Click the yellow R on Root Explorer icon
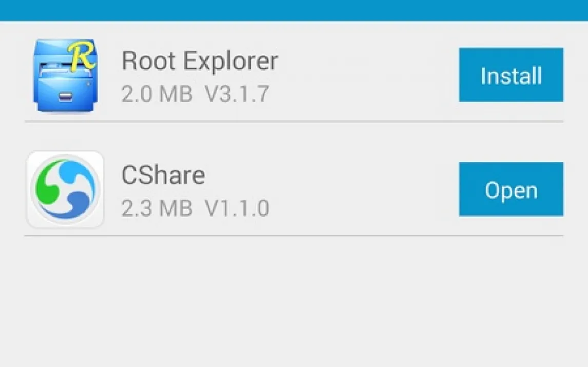Image resolution: width=588 pixels, height=367 pixels. [82, 56]
